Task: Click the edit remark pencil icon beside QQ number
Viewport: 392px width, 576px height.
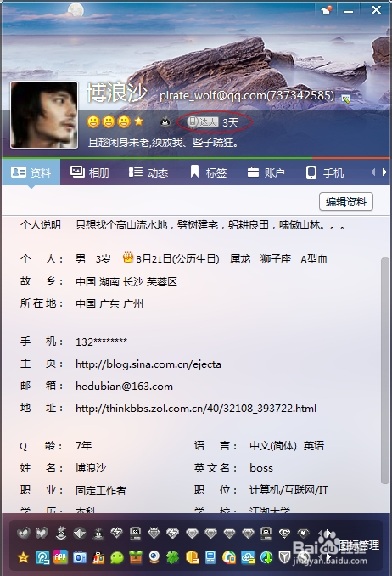Action: pyautogui.click(x=345, y=99)
